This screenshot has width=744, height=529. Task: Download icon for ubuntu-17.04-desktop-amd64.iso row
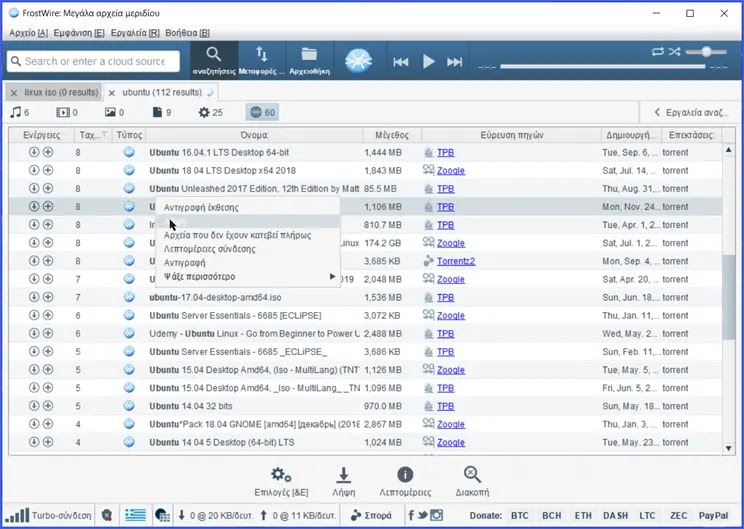pos(34,297)
